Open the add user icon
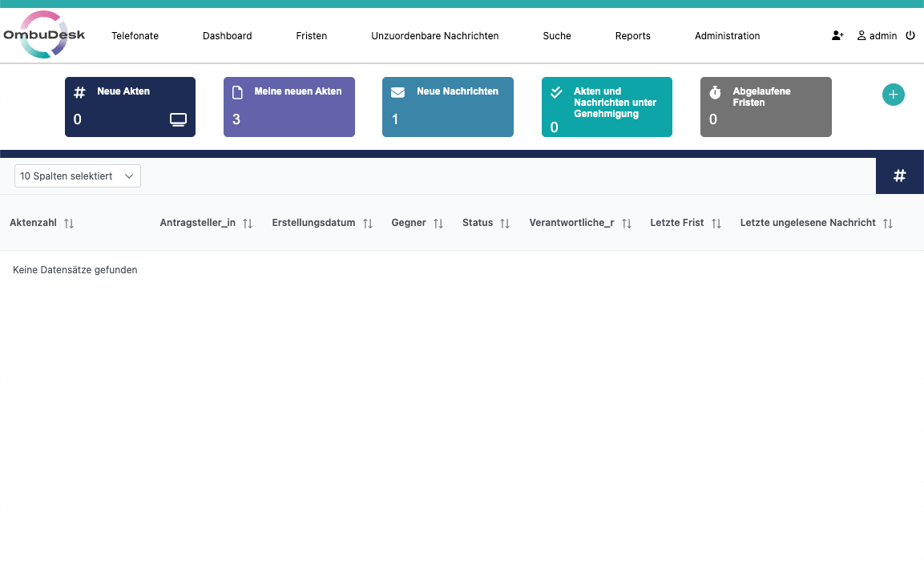This screenshot has width=924, height=569. pyautogui.click(x=837, y=36)
